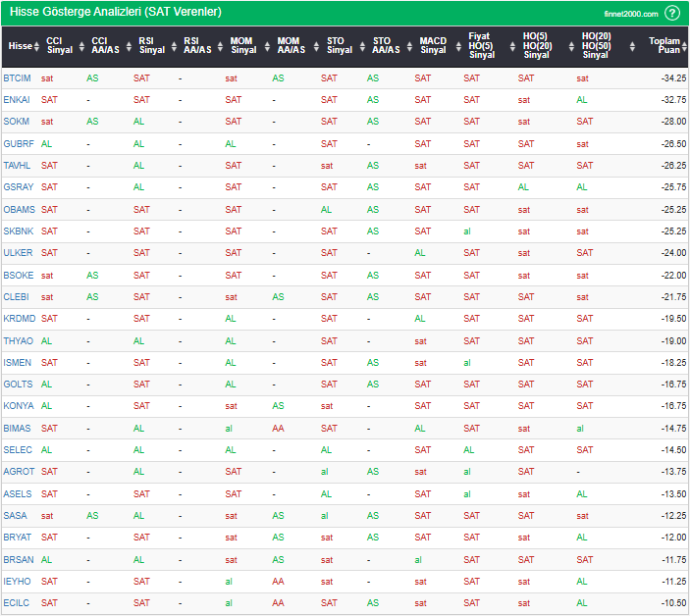This screenshot has width=690, height=616.
Task: Sort by Toplam Puan column arrows
Action: pyautogui.click(x=684, y=46)
